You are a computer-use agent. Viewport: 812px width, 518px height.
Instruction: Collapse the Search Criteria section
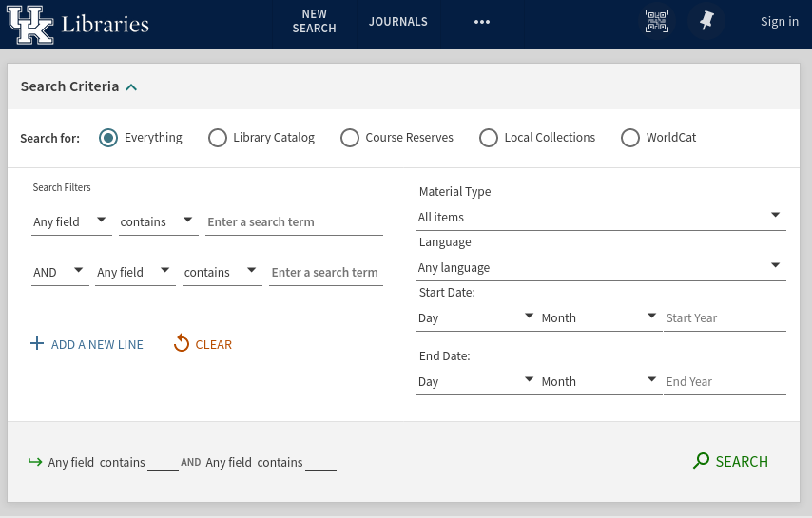pos(131,87)
